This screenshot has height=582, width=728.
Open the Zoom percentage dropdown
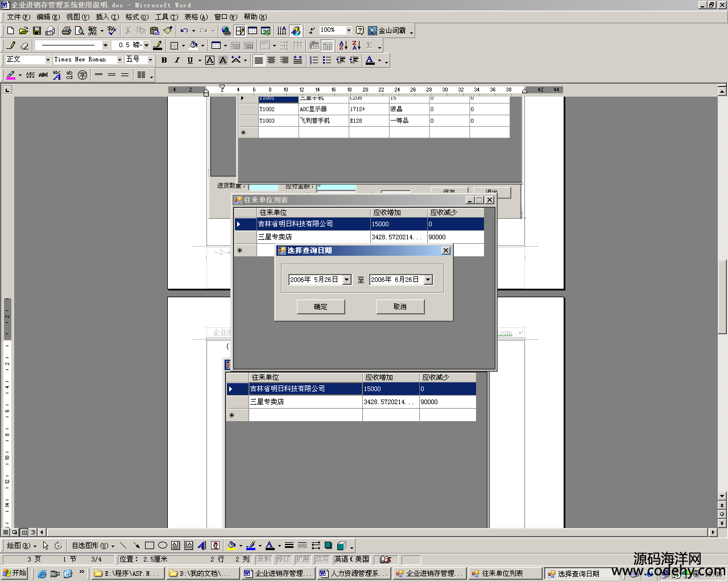pyautogui.click(x=349, y=30)
